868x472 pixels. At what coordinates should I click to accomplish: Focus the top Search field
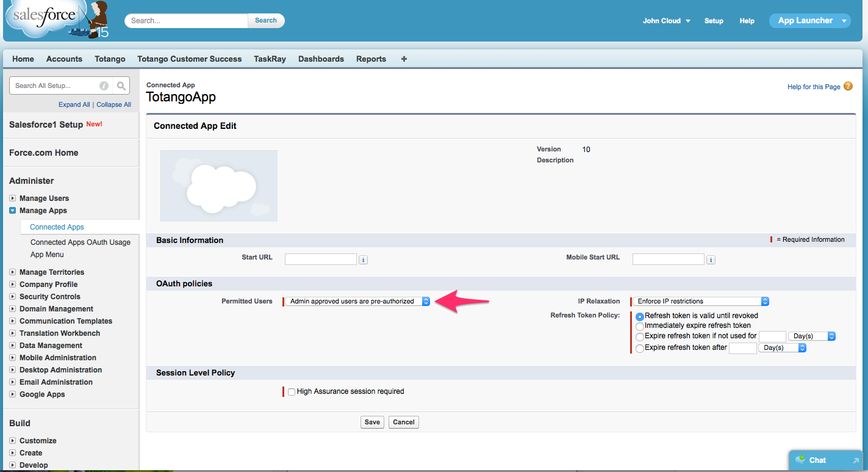tap(187, 20)
